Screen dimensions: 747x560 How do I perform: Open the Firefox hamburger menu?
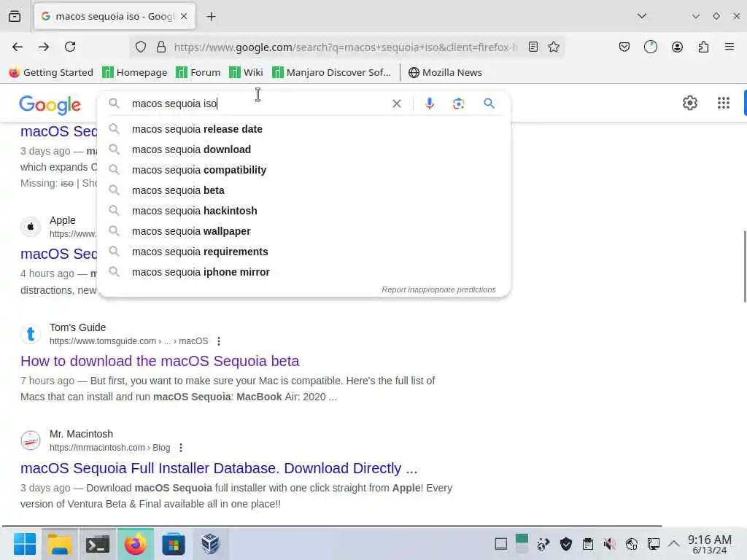pos(729,47)
